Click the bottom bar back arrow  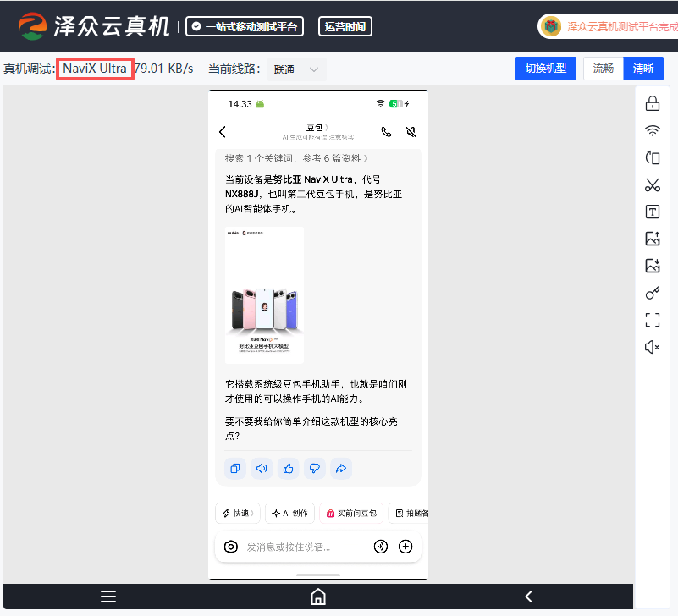528,597
